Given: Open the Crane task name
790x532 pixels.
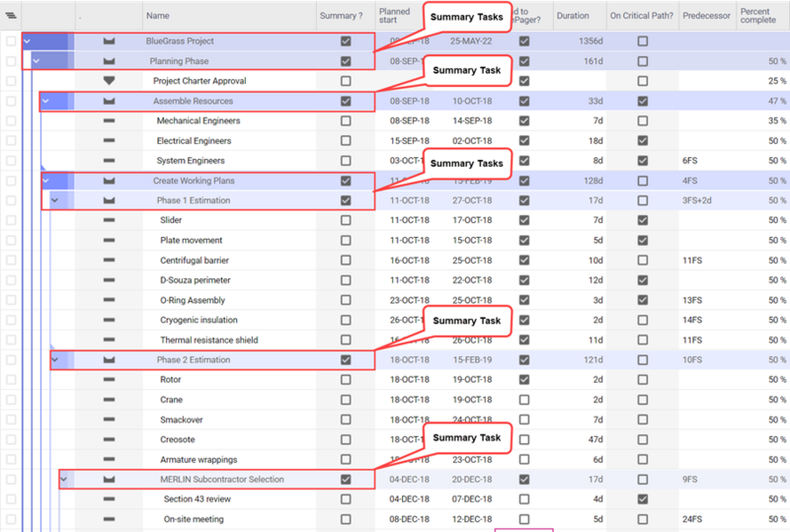Looking at the screenshot, I should (171, 400).
